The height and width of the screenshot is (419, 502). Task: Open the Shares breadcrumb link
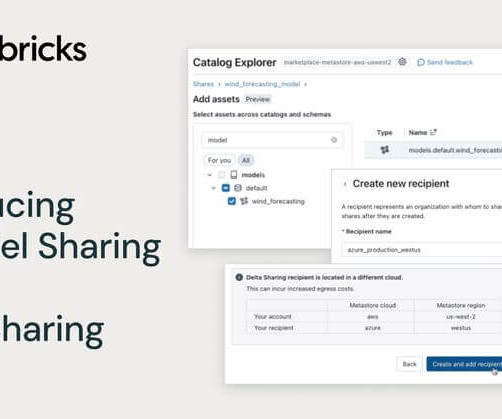(203, 84)
